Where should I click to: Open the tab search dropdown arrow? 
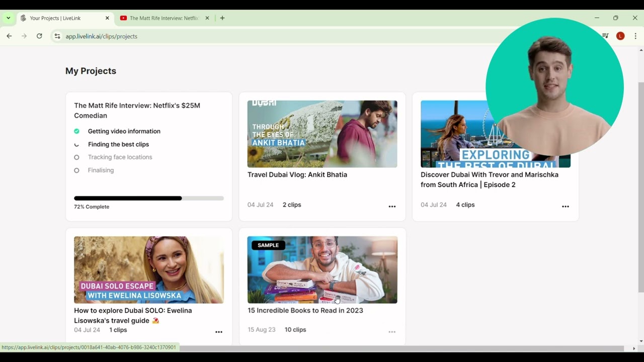tap(8, 18)
